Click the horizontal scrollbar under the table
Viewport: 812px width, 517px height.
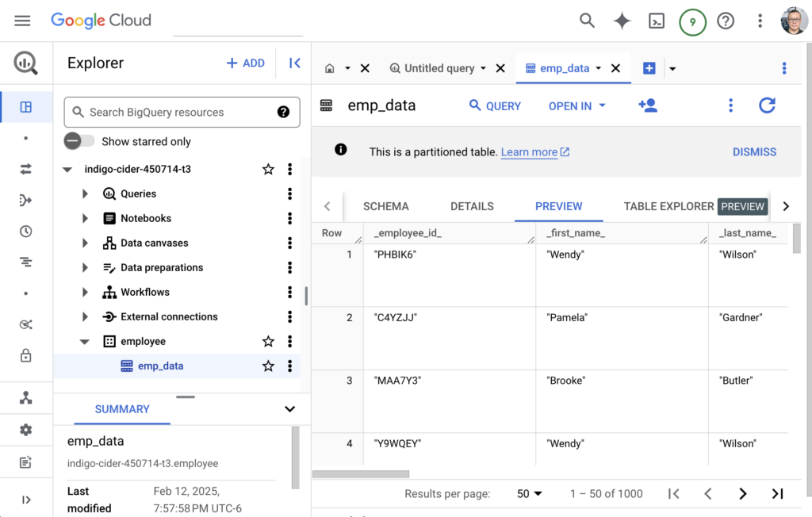tap(361, 474)
